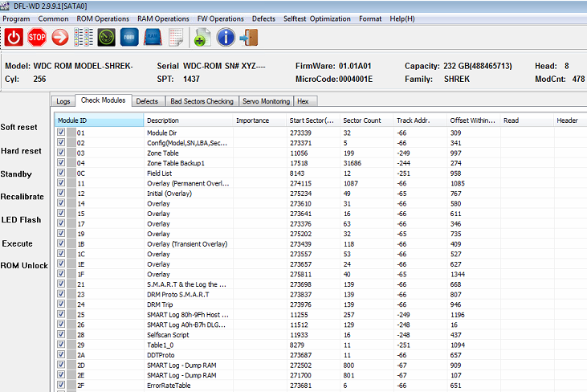Sort by Track Addr. column header
This screenshot has width=587, height=392.
[420, 120]
